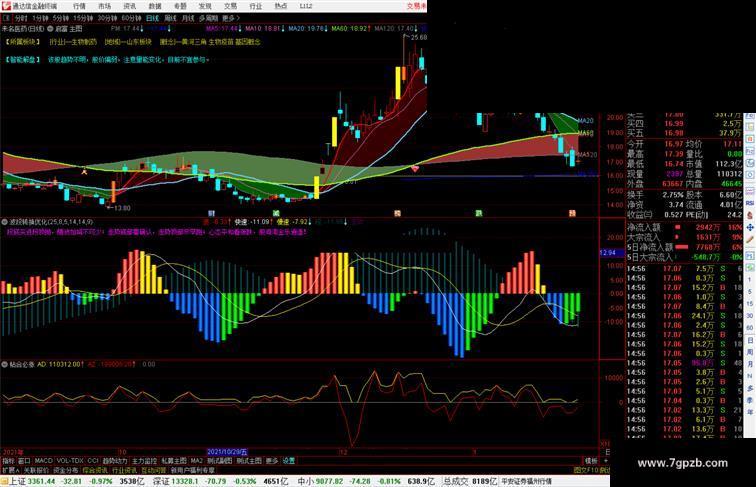Select the 主力监控 indicator tab

coord(144,461)
